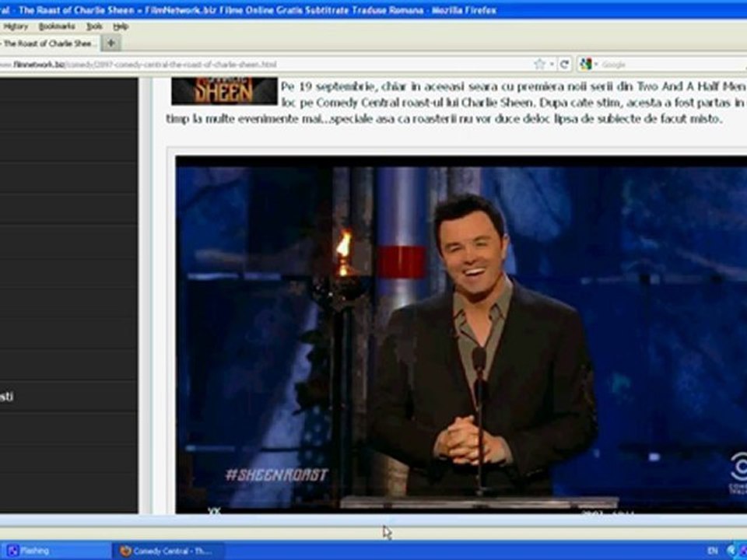The width and height of the screenshot is (747, 560).
Task: Switch to Comedy Central Firefox taskbar button
Action: 169,551
